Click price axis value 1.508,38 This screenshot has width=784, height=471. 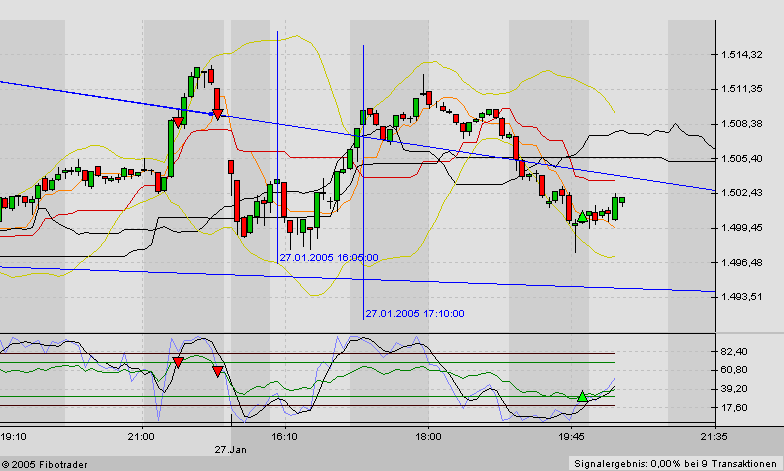click(742, 124)
